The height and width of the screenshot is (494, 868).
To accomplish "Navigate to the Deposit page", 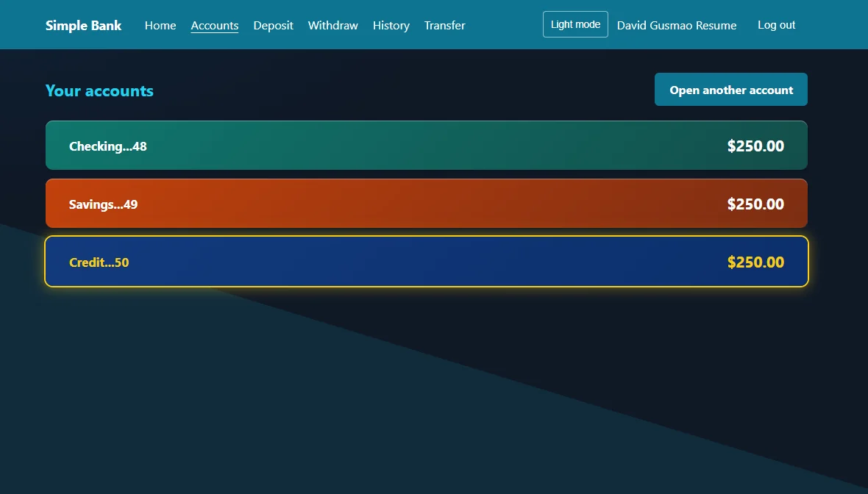I will pos(273,26).
